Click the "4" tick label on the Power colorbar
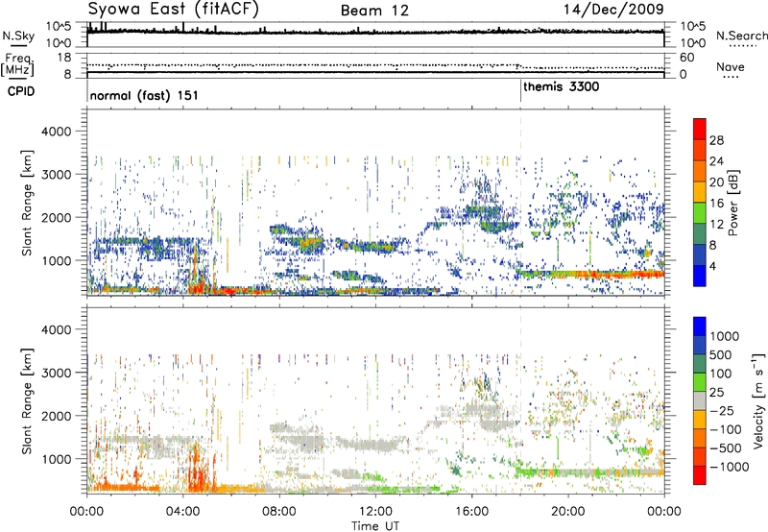The width and height of the screenshot is (768, 532). click(x=713, y=266)
